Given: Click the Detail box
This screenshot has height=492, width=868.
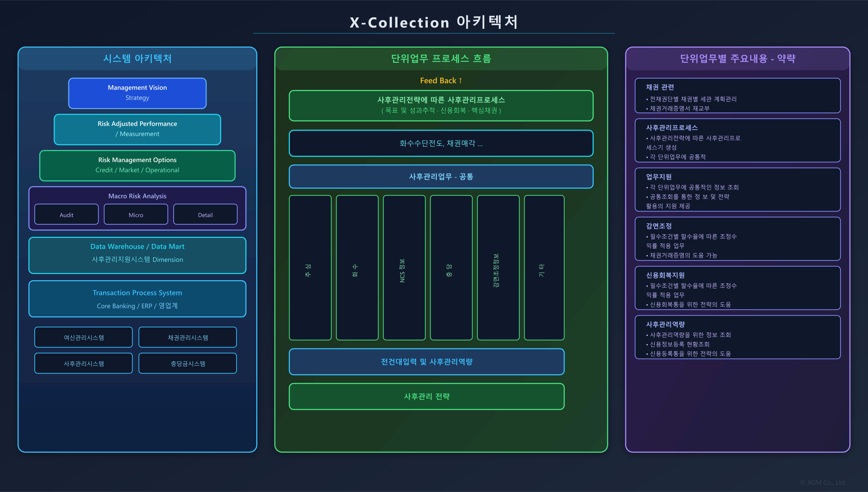Looking at the screenshot, I should click(x=205, y=215).
